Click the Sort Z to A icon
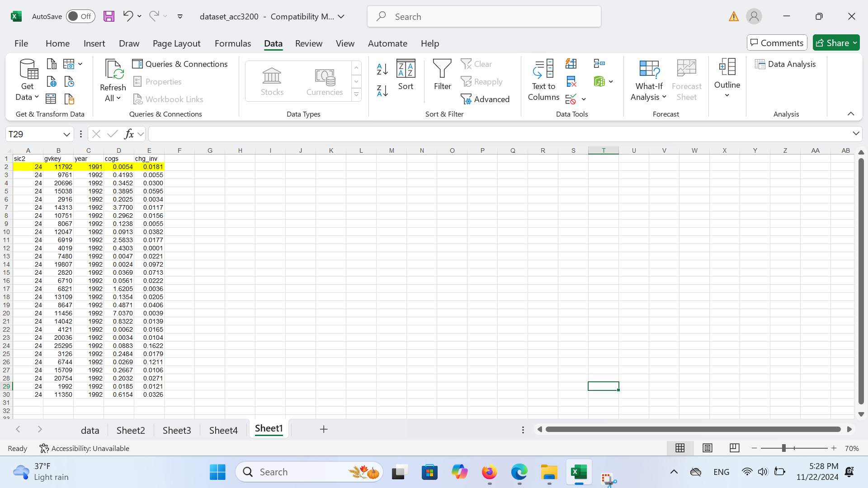 tap(382, 91)
